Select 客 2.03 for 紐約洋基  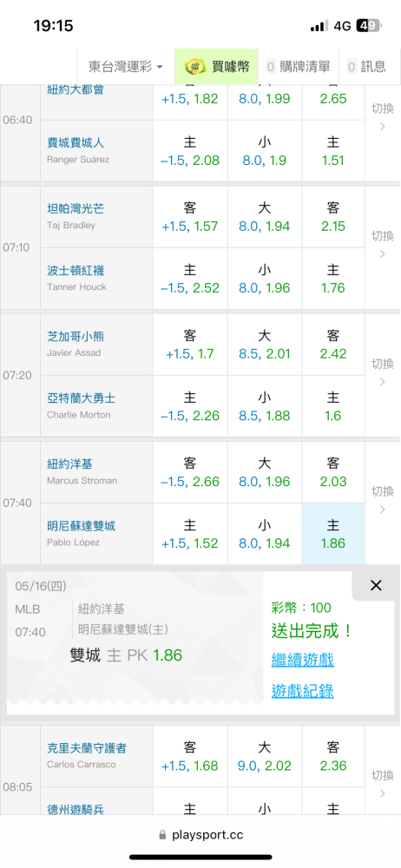tap(333, 472)
